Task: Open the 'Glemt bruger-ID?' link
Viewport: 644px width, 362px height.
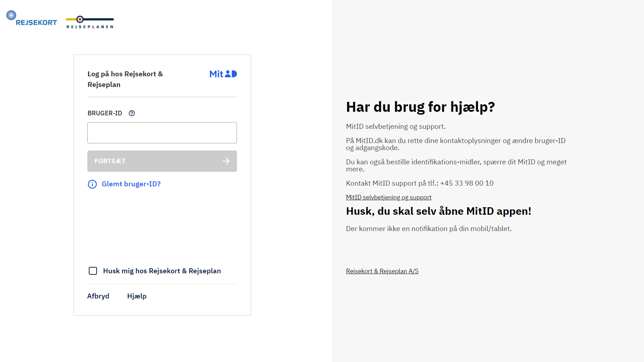Action: coord(131,184)
